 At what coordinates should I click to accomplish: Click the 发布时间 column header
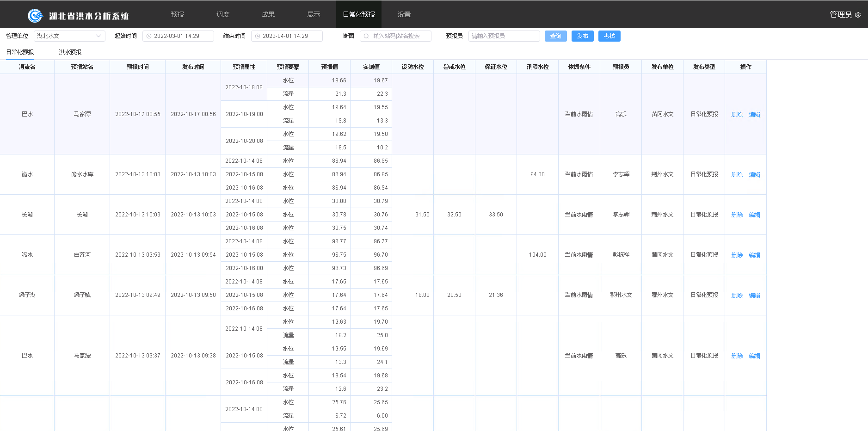(x=193, y=67)
